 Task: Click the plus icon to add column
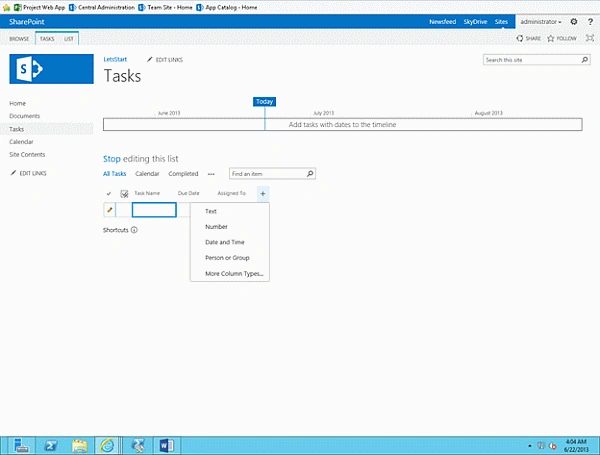point(263,194)
